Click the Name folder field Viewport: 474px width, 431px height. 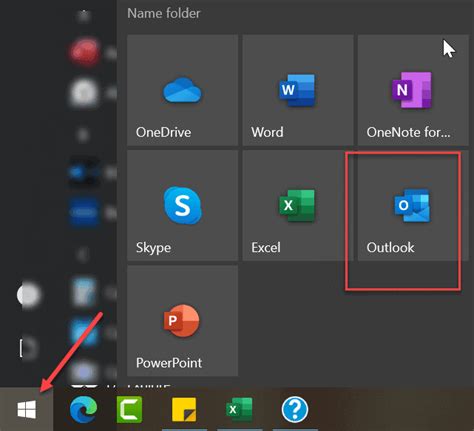click(164, 13)
